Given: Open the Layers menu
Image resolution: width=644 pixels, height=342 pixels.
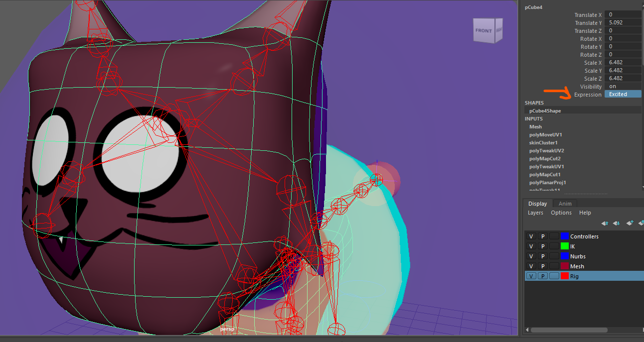Looking at the screenshot, I should (535, 213).
